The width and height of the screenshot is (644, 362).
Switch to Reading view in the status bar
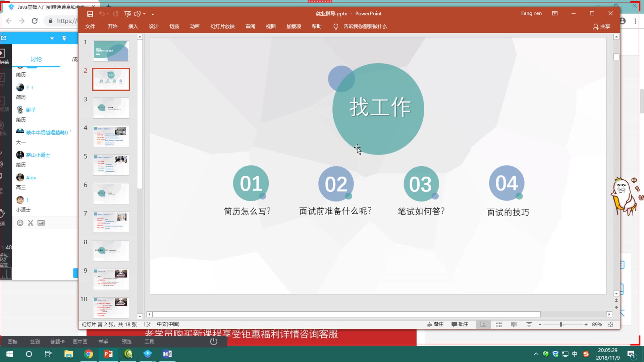point(514,324)
